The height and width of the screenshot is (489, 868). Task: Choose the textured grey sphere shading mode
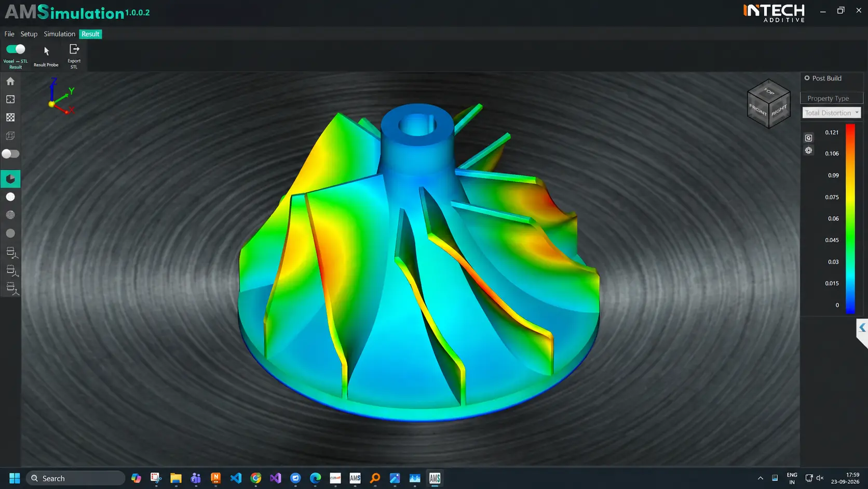pyautogui.click(x=10, y=215)
